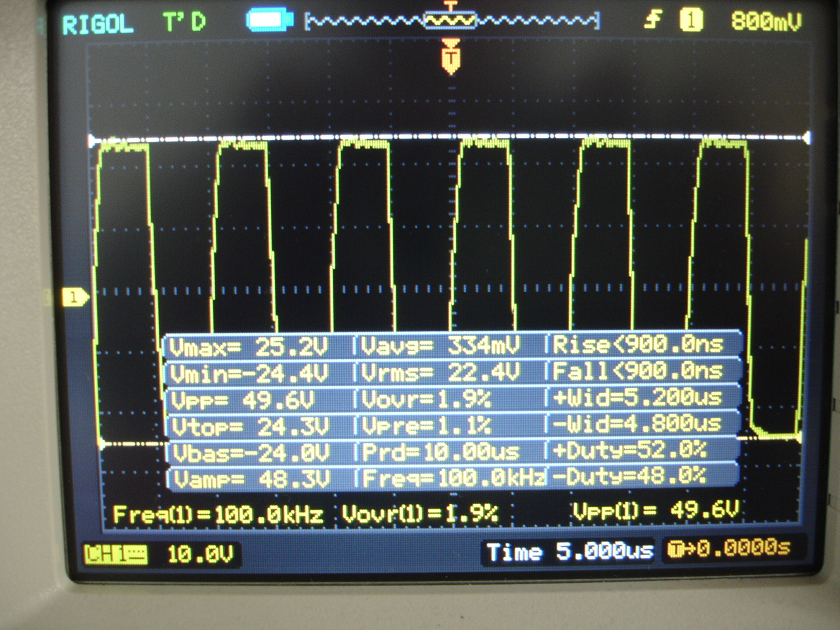
Task: Click the Prd=10.00us measurement
Action: (x=440, y=452)
